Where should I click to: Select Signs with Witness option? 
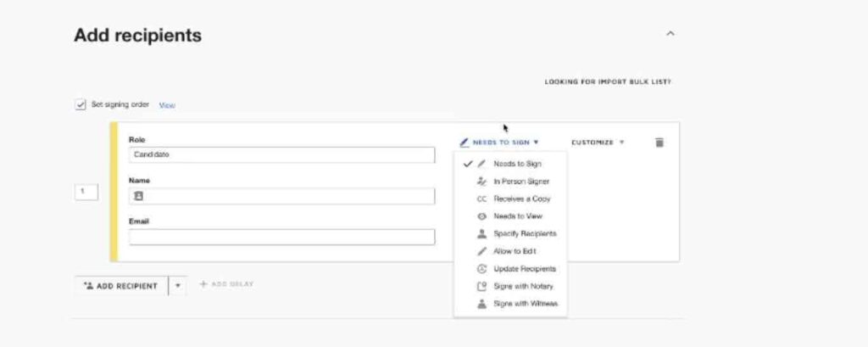(x=510, y=304)
